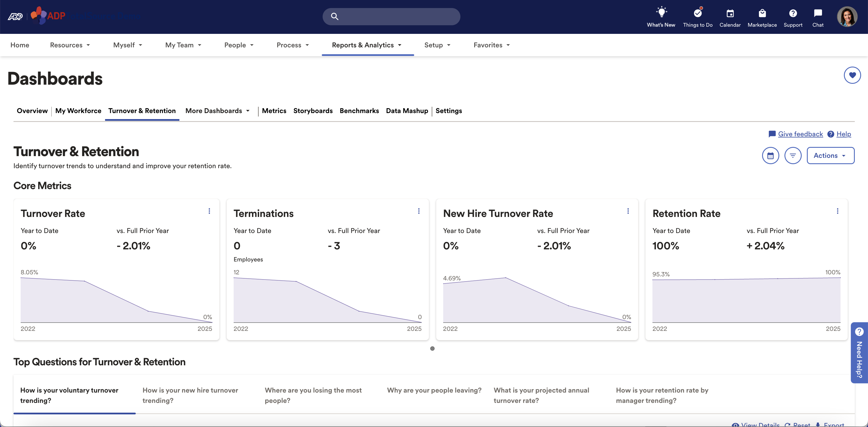This screenshot has height=427, width=868.
Task: Select the Benchmarks tab
Action: point(359,111)
